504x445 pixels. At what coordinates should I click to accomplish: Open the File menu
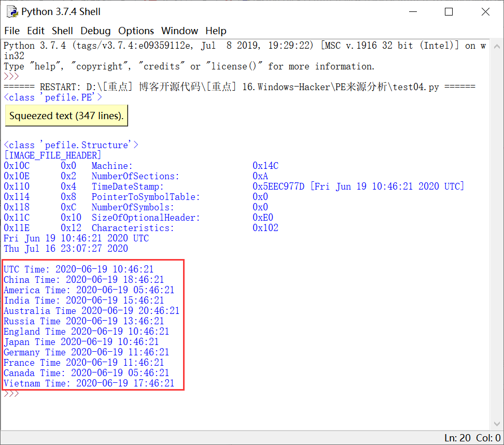click(12, 31)
